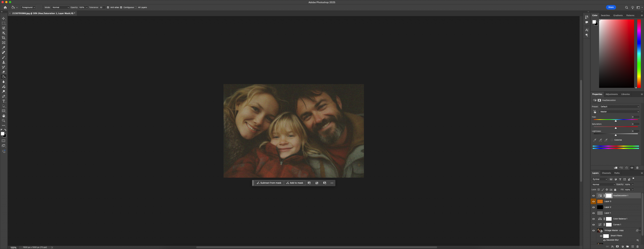This screenshot has width=644, height=249.
Task: Select the Pen tool
Action: point(4,96)
